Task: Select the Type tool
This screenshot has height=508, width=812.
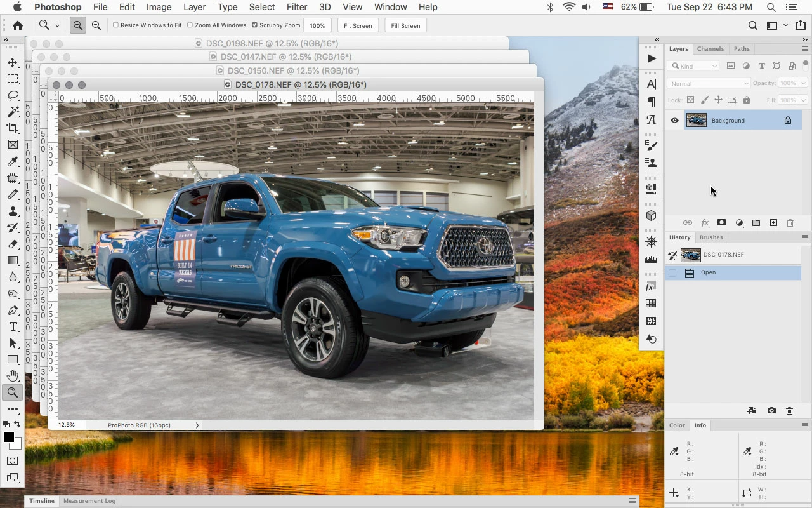Action: 13,326
